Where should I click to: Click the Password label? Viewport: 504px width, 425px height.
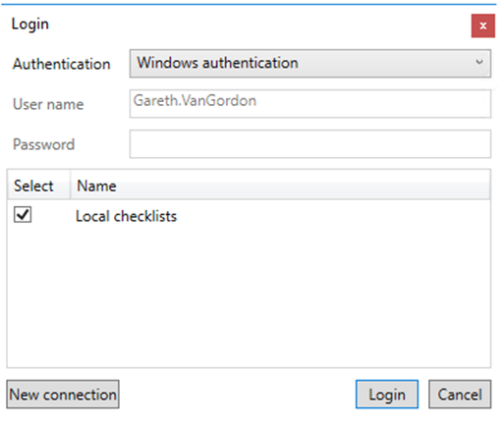click(43, 144)
